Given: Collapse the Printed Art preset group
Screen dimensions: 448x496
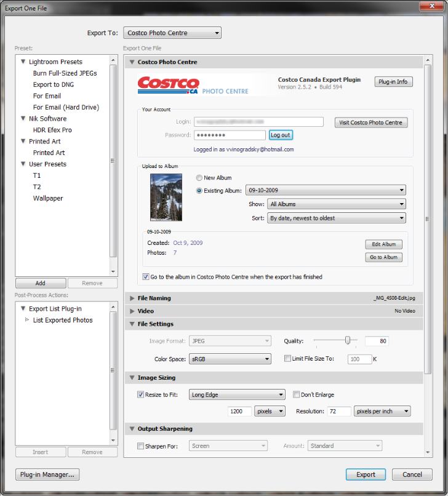Looking at the screenshot, I should 23,141.
